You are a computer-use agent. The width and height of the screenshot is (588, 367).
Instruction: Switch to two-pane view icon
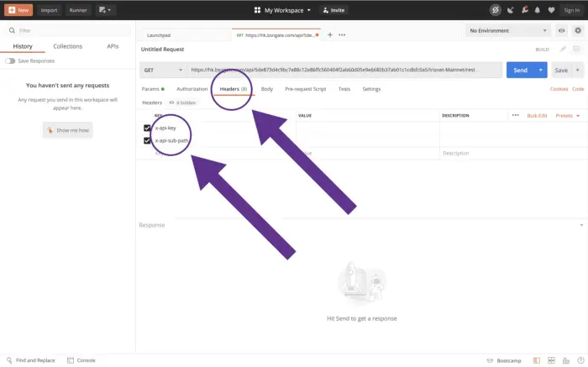pos(551,360)
